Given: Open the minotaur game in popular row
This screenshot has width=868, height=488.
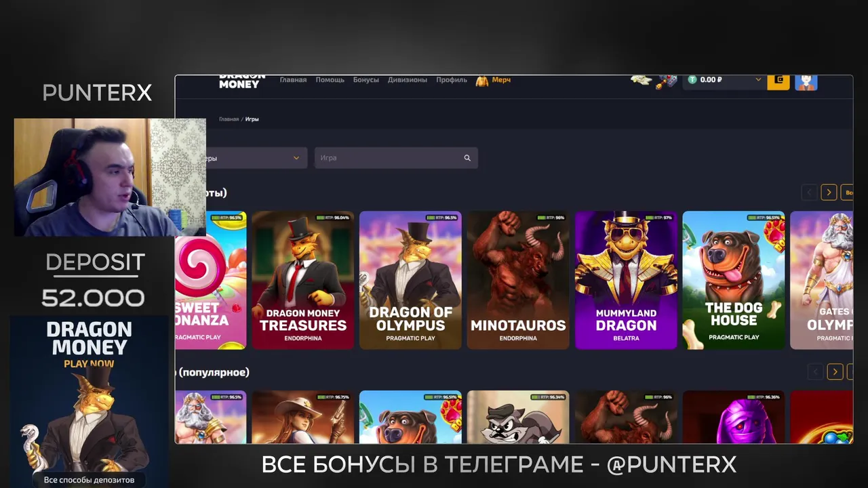Looking at the screenshot, I should [626, 417].
